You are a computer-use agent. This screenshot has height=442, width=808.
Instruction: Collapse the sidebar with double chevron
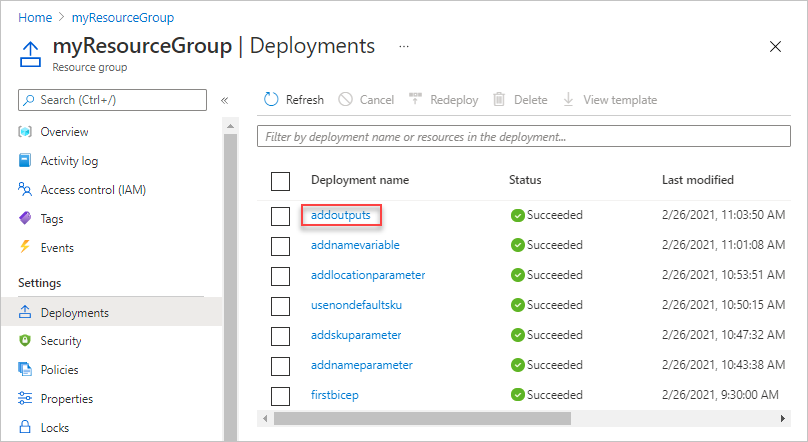tap(225, 100)
